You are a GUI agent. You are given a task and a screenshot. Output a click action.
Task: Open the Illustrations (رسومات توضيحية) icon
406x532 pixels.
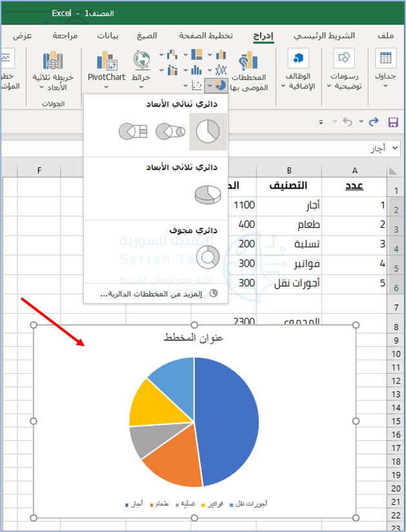click(x=344, y=58)
